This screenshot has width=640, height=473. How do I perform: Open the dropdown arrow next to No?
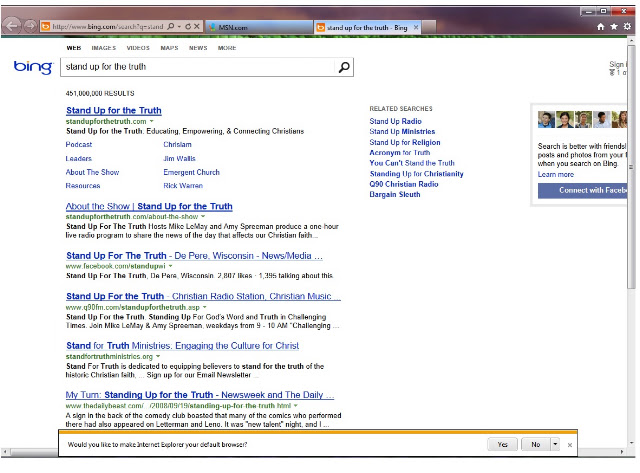tap(556, 444)
